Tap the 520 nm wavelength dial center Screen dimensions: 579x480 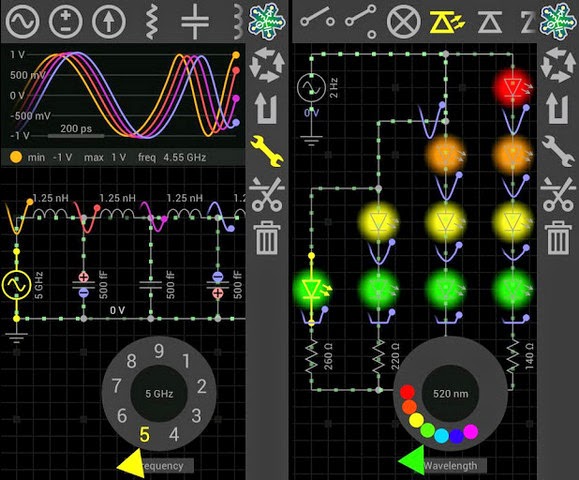point(450,394)
